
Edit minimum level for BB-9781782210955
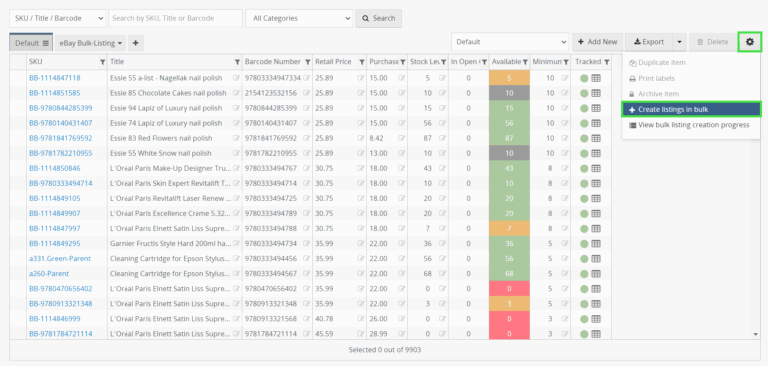click(565, 153)
